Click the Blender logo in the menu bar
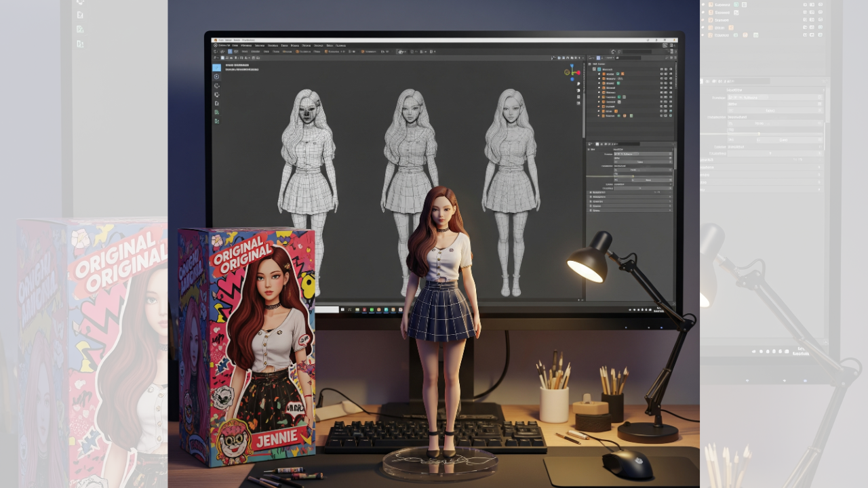 coord(216,45)
